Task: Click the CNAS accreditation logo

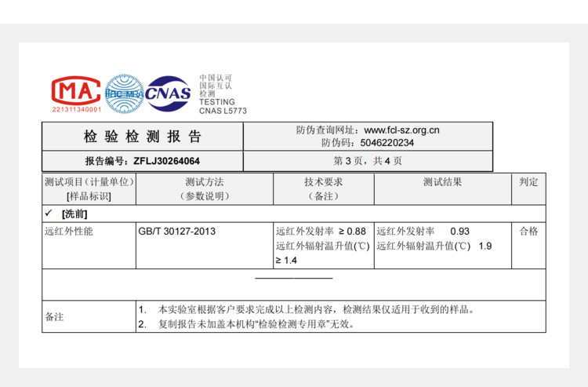Action: coord(168,94)
